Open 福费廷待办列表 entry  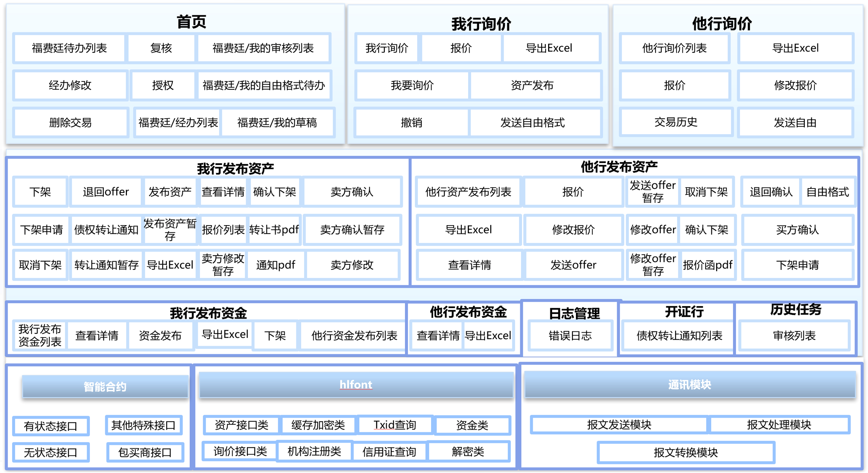[x=69, y=48]
